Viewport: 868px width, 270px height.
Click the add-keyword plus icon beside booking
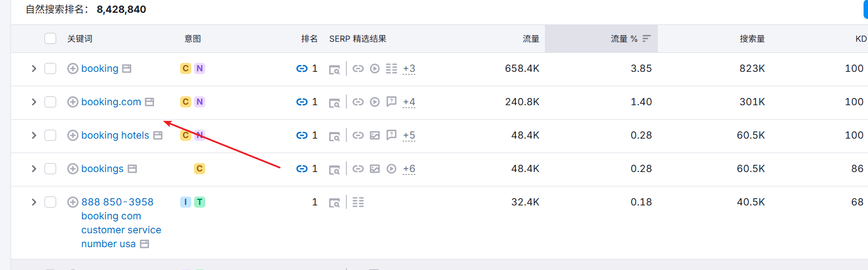click(x=72, y=68)
